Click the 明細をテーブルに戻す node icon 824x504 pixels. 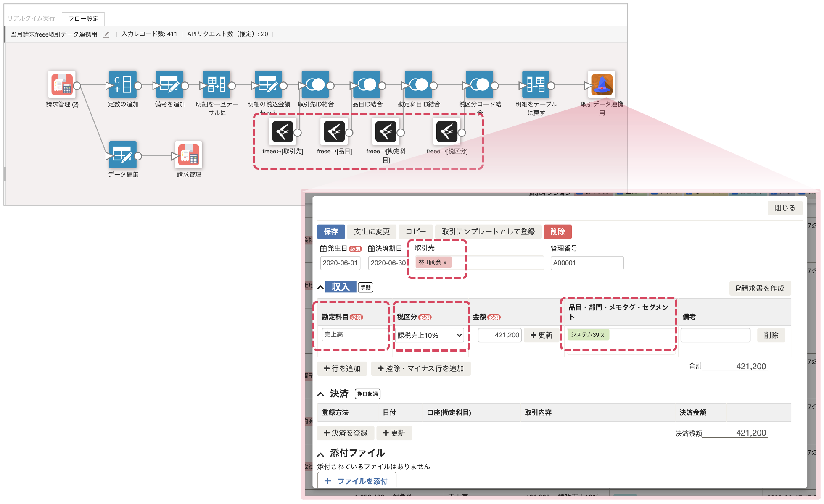(536, 84)
